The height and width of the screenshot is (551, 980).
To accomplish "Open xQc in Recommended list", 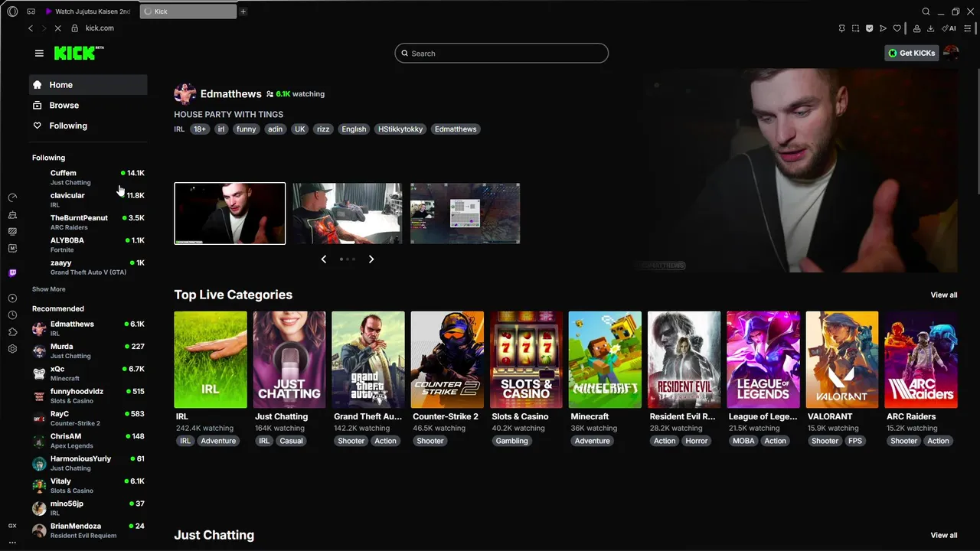I will 88,373.
